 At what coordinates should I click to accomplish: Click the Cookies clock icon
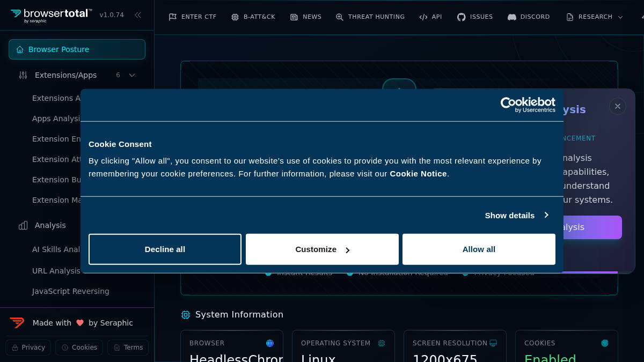[x=65, y=348]
